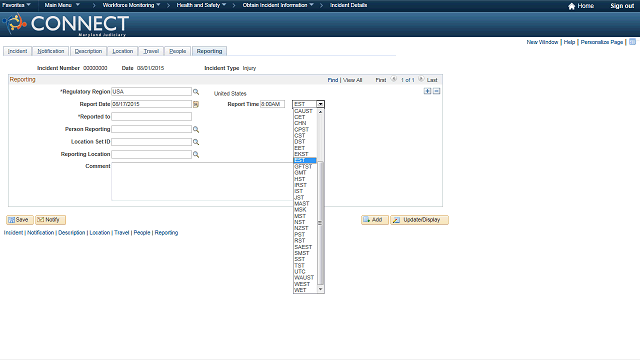Select HST in time zone list
640x360 pixels.
tap(305, 179)
